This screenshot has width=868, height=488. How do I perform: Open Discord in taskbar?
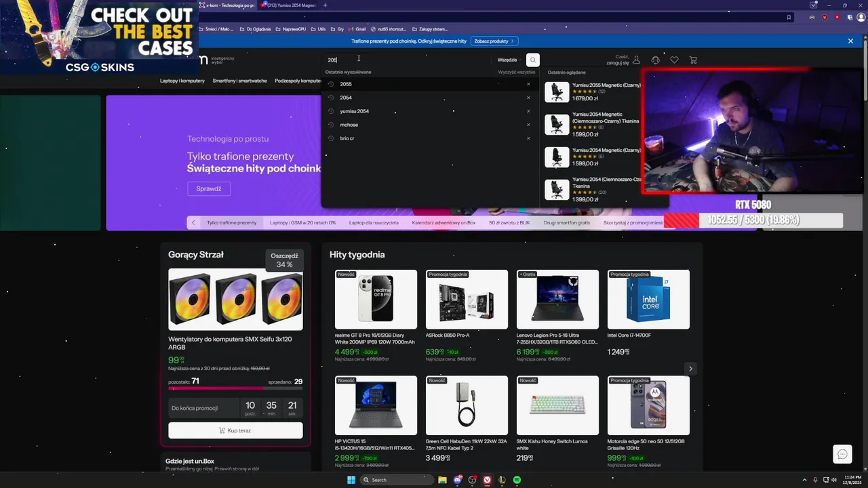tap(458, 480)
